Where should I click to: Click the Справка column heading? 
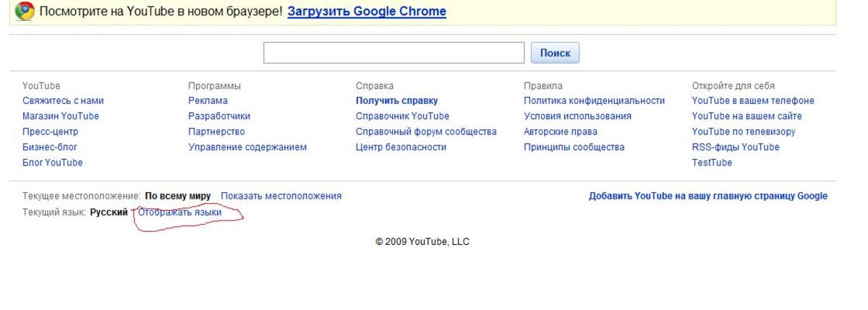[375, 86]
